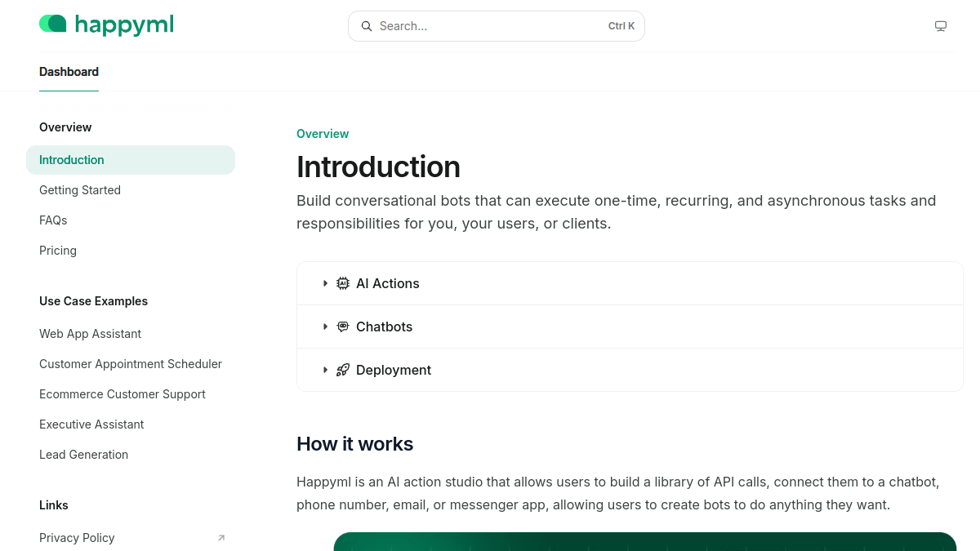Click the AI Actions chip icon

coord(343,283)
